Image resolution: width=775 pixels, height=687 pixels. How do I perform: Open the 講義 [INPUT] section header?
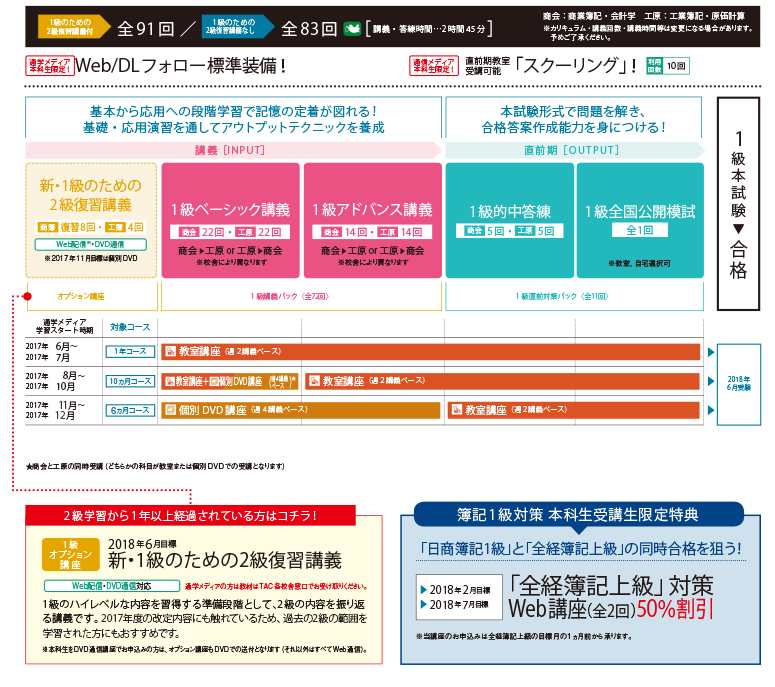pos(232,149)
